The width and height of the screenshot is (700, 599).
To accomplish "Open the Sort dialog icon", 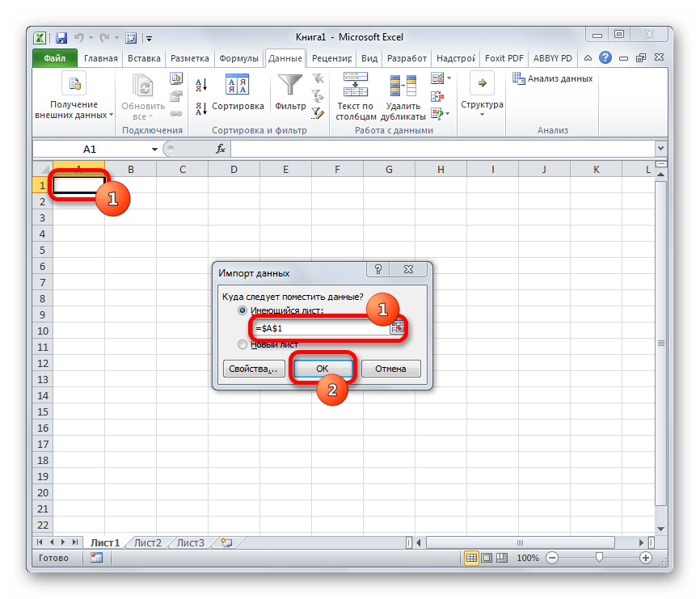I will (x=238, y=86).
